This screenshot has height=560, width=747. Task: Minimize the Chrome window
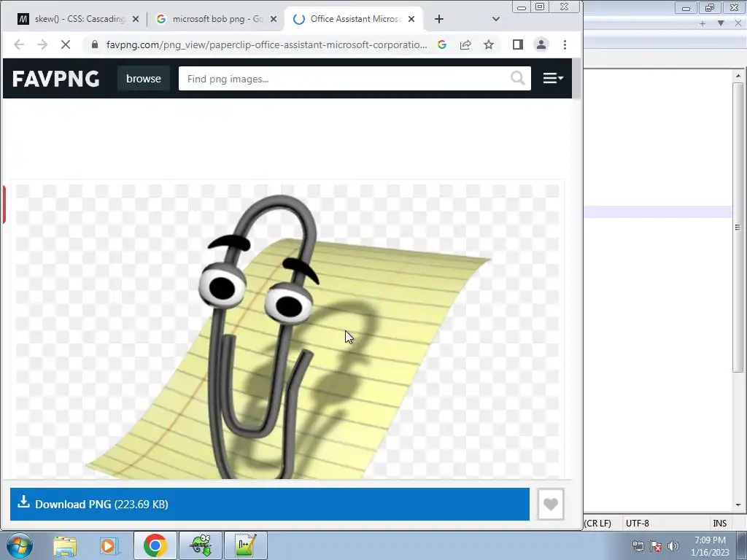click(522, 7)
